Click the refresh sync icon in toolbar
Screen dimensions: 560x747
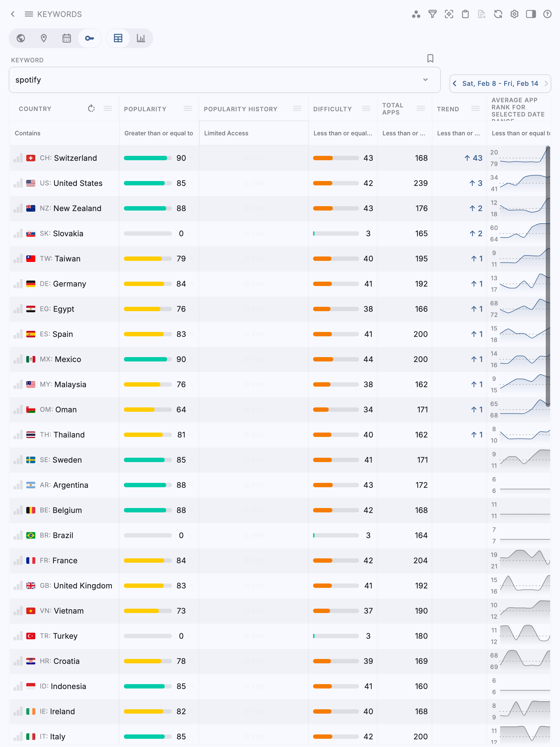pyautogui.click(x=498, y=14)
